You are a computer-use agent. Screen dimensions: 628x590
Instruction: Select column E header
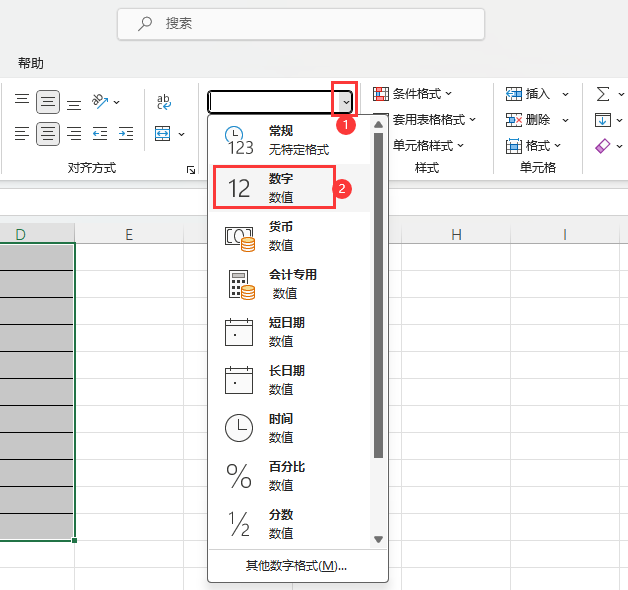[129, 234]
